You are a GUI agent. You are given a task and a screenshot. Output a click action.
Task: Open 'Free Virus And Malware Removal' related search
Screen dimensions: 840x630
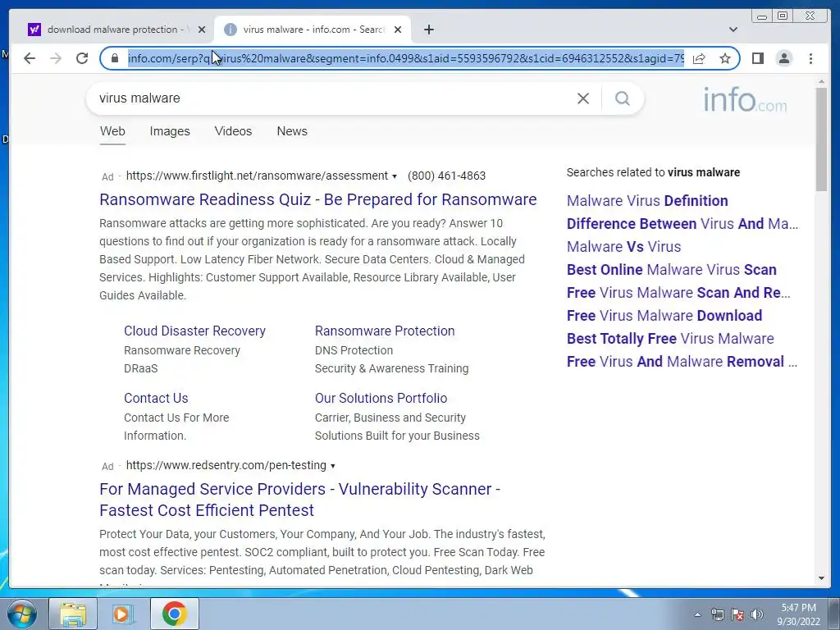click(x=682, y=362)
